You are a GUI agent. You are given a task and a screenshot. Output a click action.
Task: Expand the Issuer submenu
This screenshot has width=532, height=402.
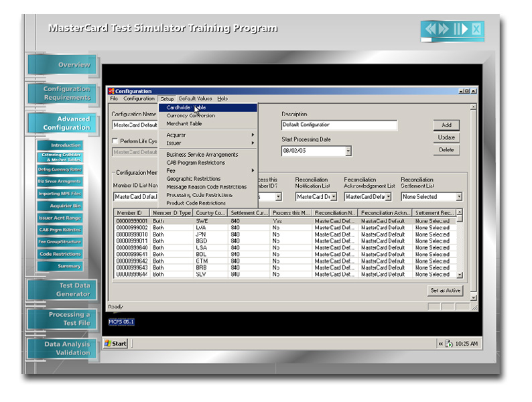click(x=208, y=143)
